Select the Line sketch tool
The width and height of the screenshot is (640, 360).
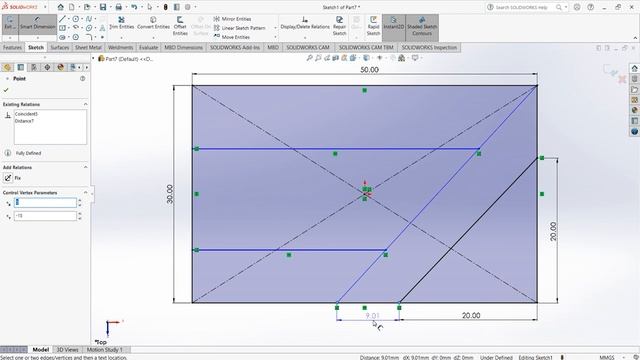pyautogui.click(x=62, y=19)
